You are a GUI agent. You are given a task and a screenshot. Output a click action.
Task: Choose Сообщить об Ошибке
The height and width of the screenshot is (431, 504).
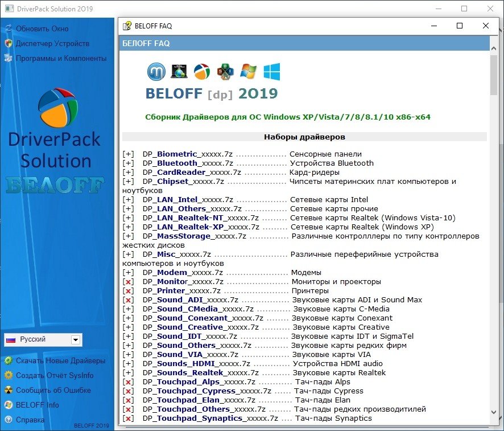coord(53,390)
